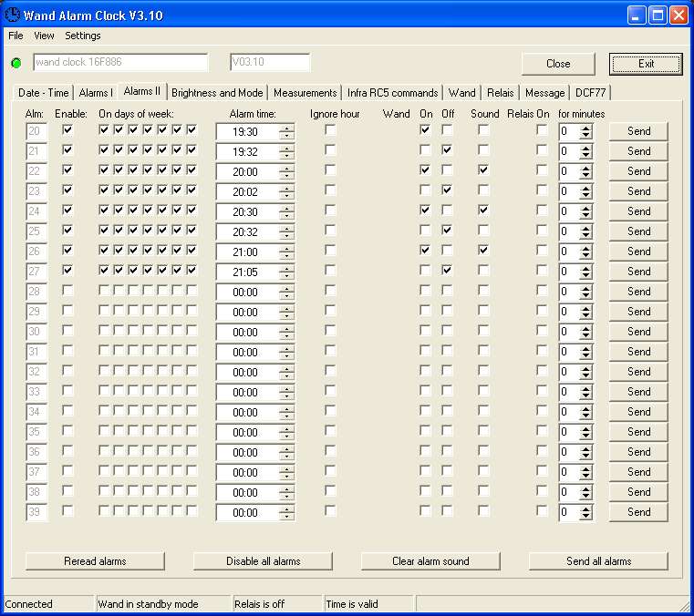Viewport: 694px width, 616px height.
Task: Click the Close button
Action: [558, 64]
